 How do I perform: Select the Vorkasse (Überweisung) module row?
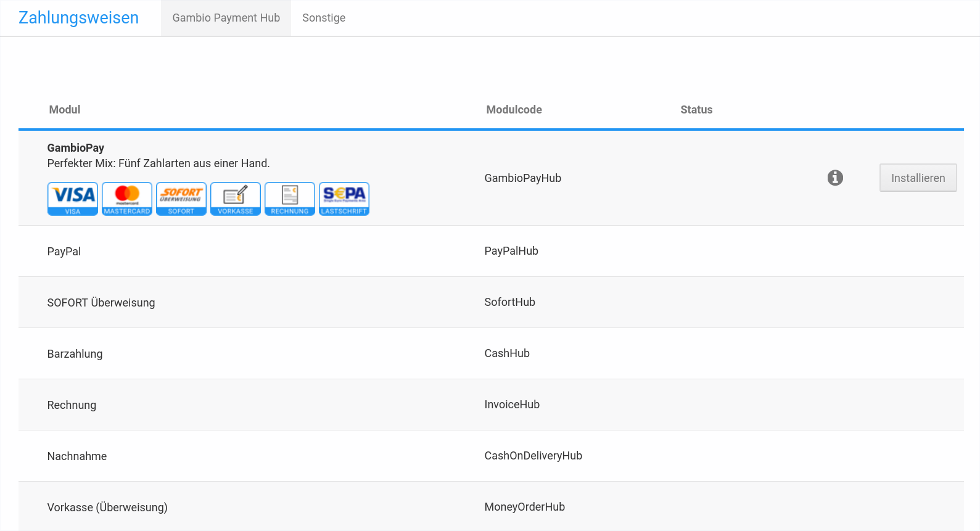107,508
